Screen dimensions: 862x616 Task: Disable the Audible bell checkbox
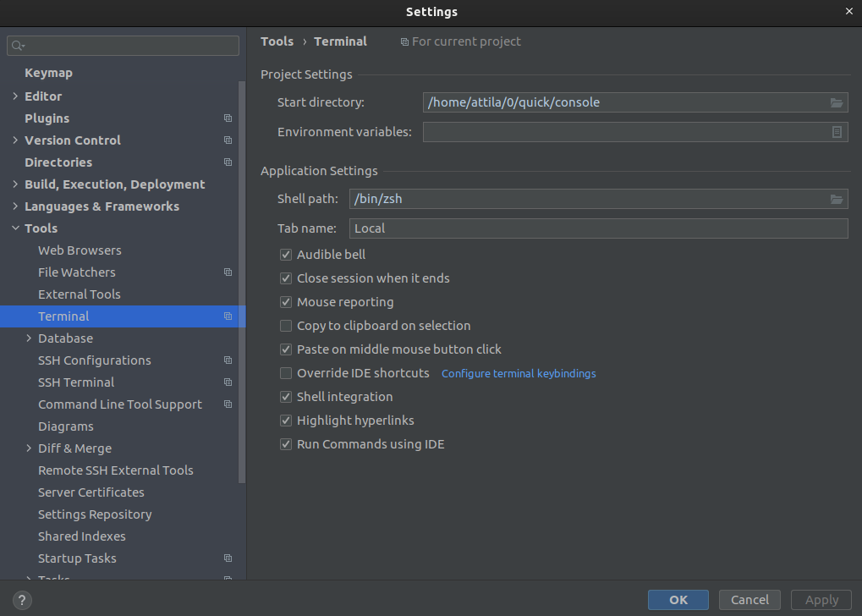pos(286,254)
